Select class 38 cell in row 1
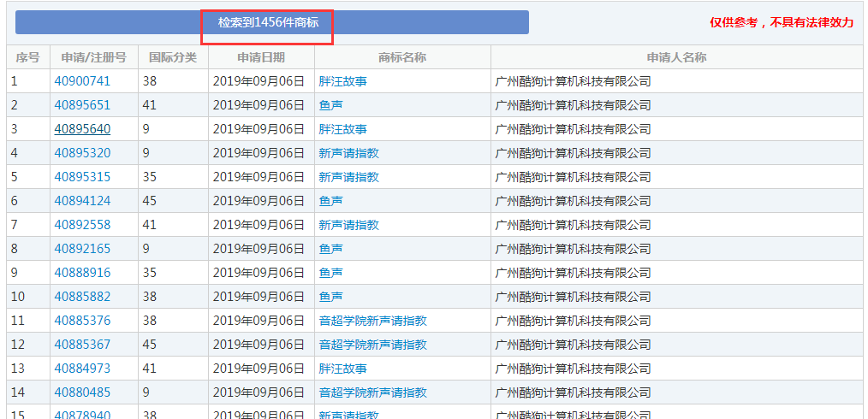The height and width of the screenshot is (419, 868). [173, 81]
